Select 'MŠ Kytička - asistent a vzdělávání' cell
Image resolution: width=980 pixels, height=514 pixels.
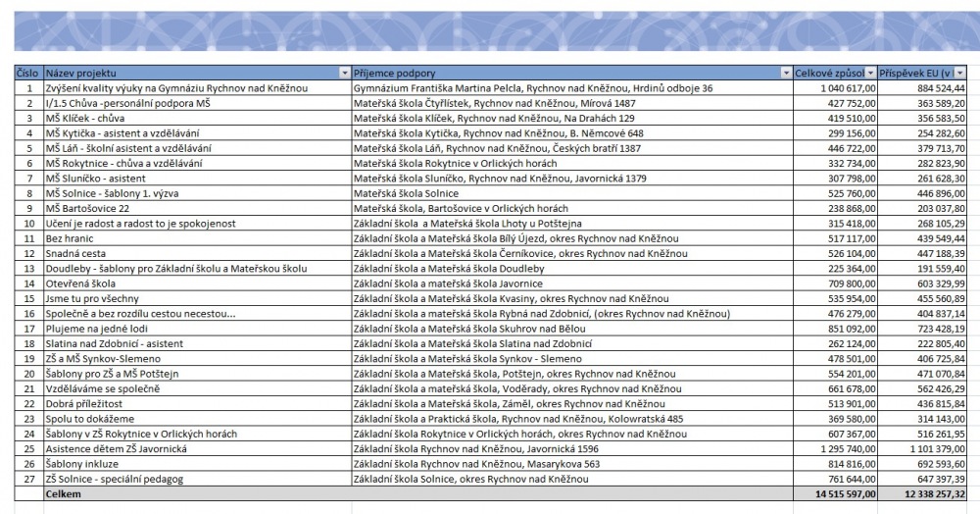pyautogui.click(x=198, y=133)
